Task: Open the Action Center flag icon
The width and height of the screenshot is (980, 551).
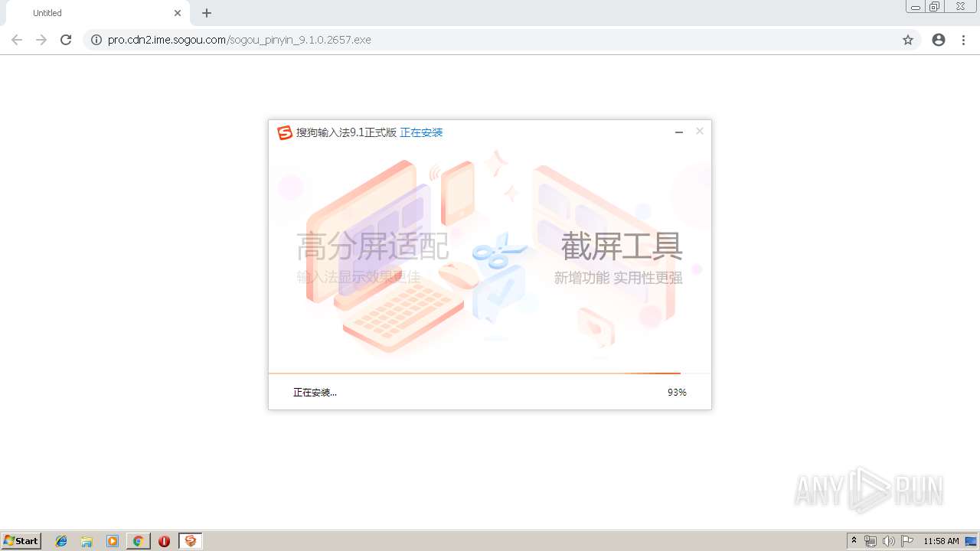Action: click(x=907, y=541)
